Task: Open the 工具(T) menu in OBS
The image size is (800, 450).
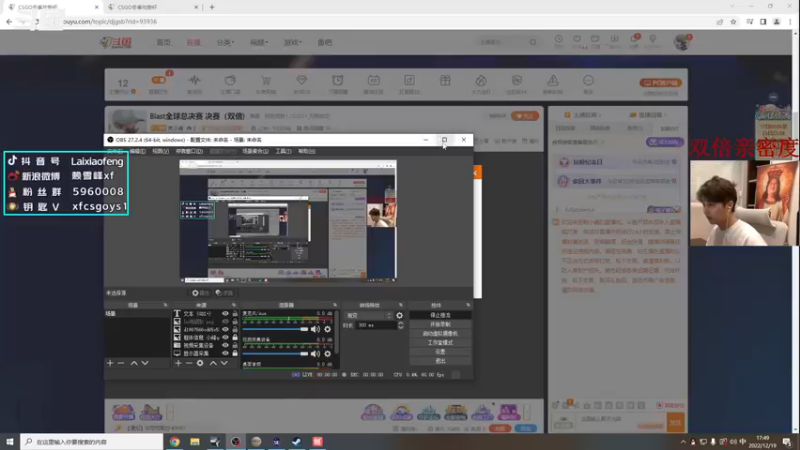Action: coord(283,151)
